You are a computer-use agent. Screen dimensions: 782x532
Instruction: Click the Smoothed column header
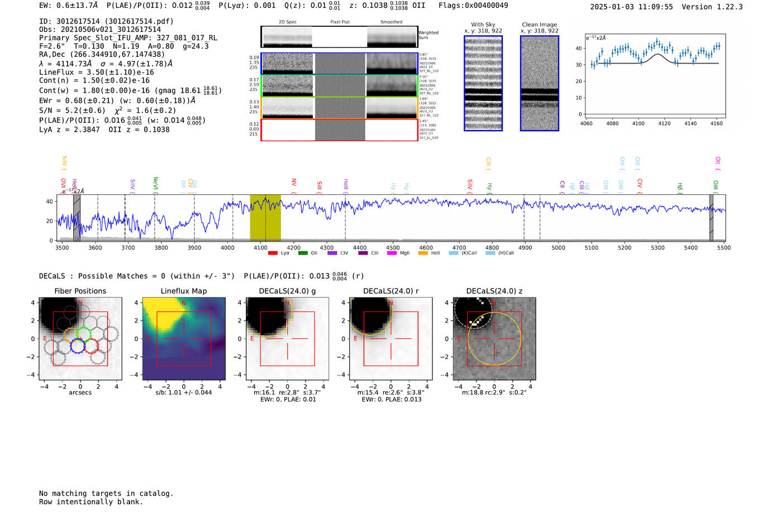[x=391, y=22]
